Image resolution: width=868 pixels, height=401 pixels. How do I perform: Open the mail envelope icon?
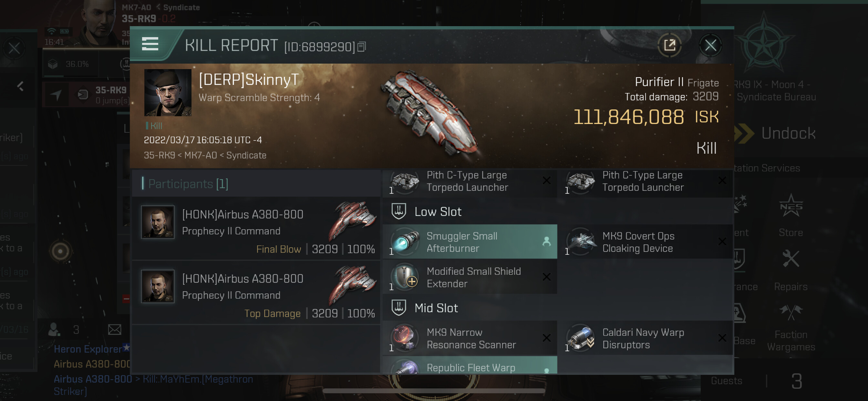[x=115, y=330]
